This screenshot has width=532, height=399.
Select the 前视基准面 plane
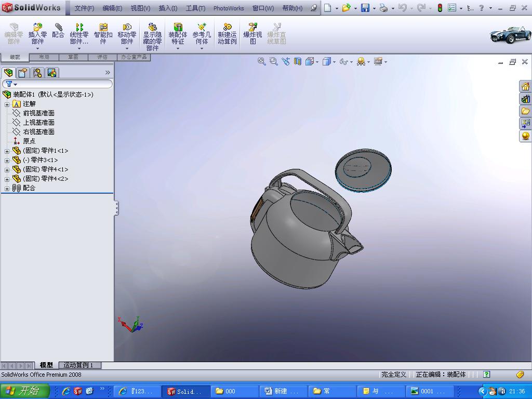pos(38,113)
